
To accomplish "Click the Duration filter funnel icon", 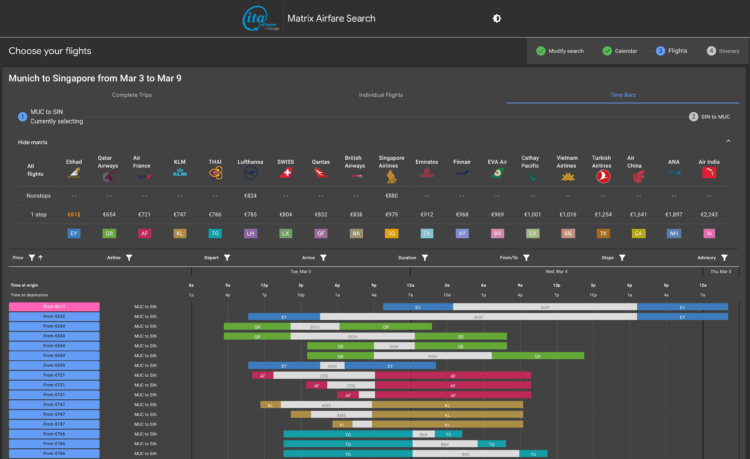I will coord(425,258).
